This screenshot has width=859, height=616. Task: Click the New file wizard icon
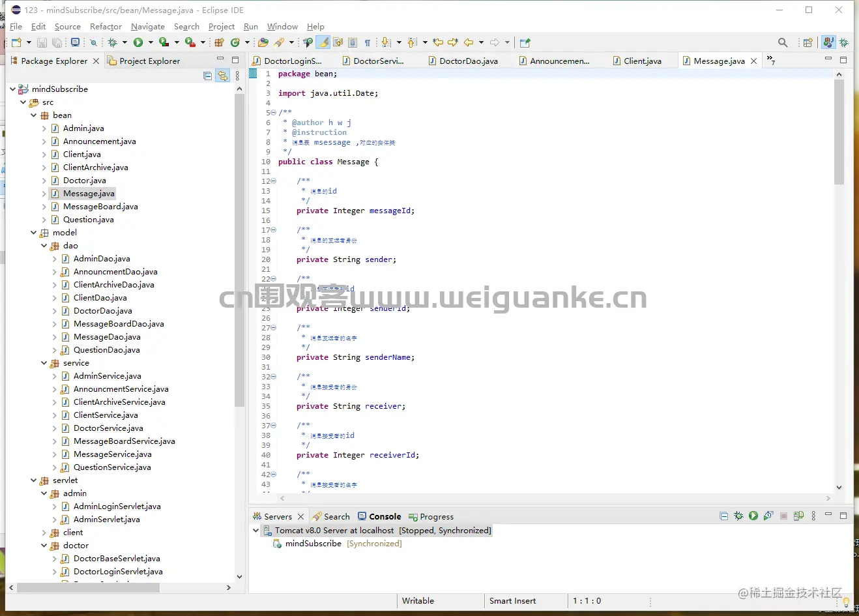[x=16, y=42]
